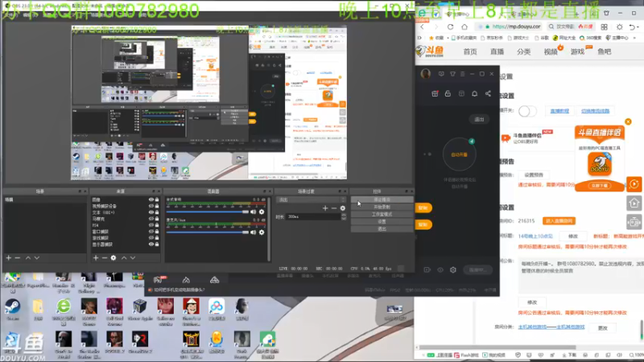The width and height of the screenshot is (644, 362).
Task: Mute the first mixer channel speaker
Action: click(x=253, y=212)
